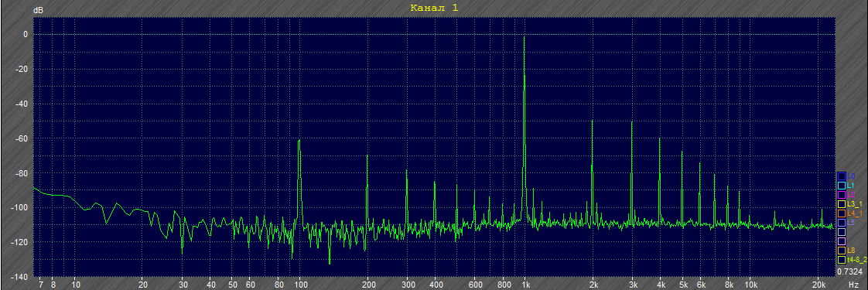This screenshot has height=290, width=868.
Task: Toggle the t4-8_2 trace box
Action: pos(842,260)
